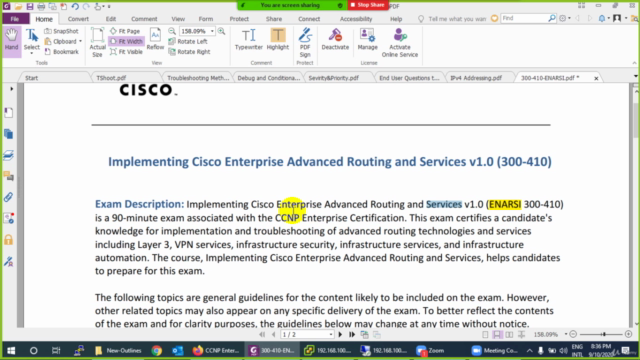Open the PDF Sign tool

point(305,42)
